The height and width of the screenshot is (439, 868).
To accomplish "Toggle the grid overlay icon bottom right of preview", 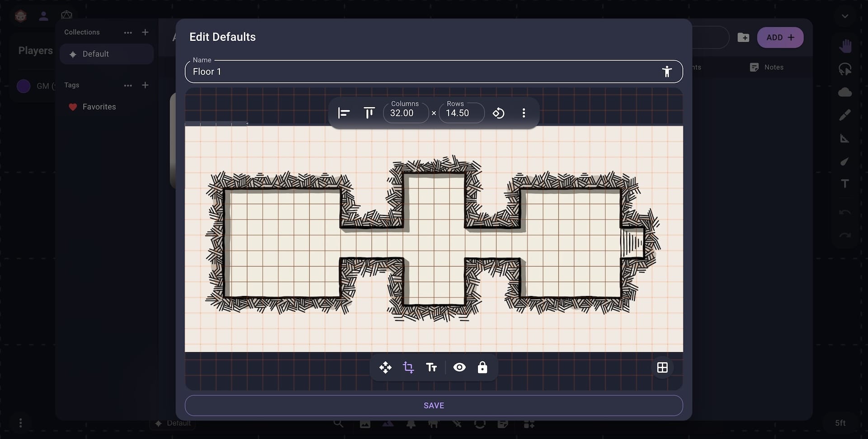I will pyautogui.click(x=662, y=367).
